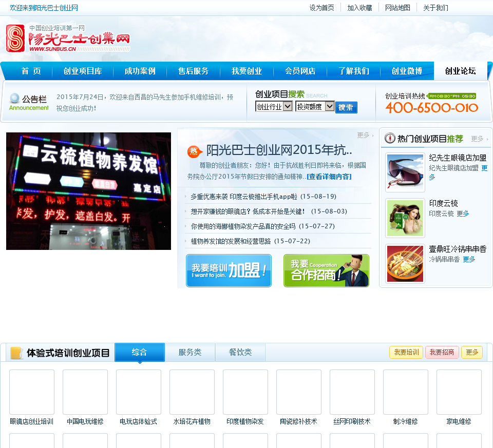Screen dimensions: 493x448
Task: Click the 云梳植物养发馆 storefront banner image
Action: (89, 191)
